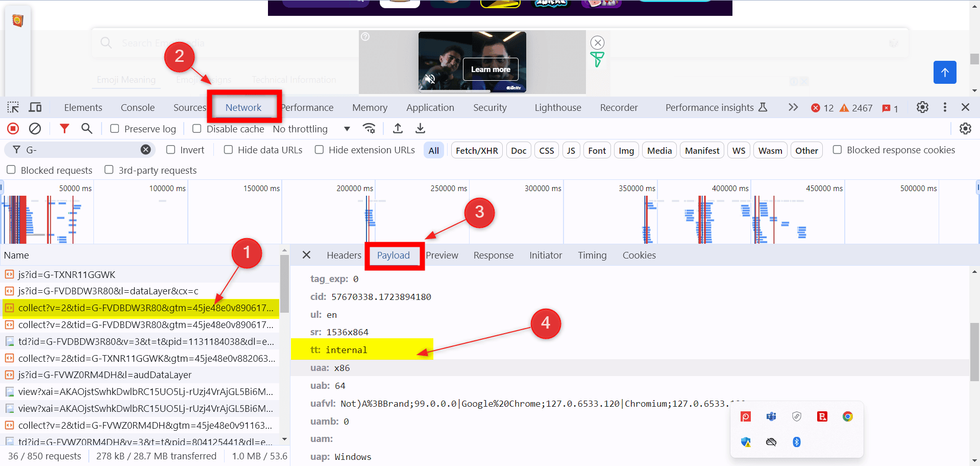Click the import HAR upload icon
This screenshot has height=466, width=980.
tap(398, 129)
